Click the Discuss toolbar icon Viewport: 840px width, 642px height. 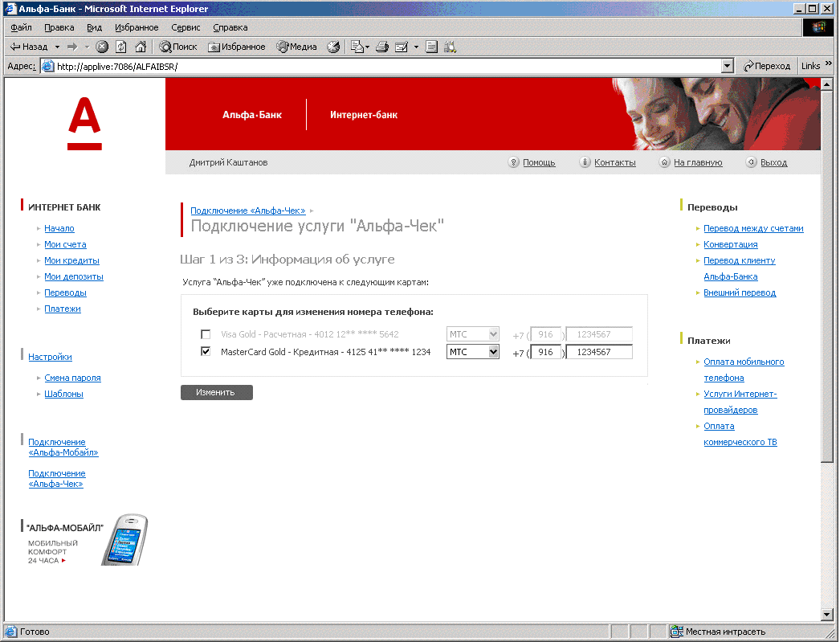[x=432, y=47]
